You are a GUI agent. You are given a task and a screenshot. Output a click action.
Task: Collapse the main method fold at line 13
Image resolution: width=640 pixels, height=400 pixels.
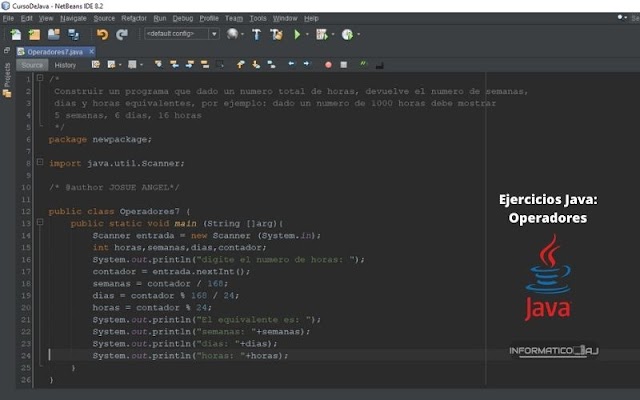pyautogui.click(x=40, y=222)
